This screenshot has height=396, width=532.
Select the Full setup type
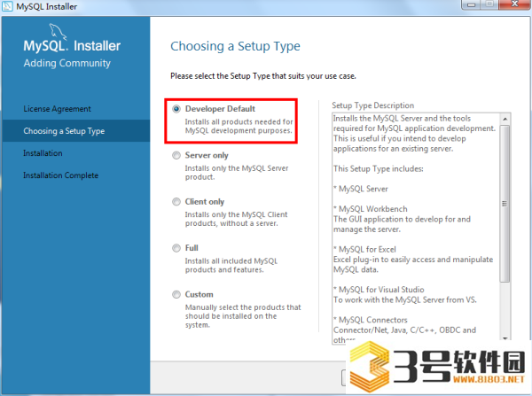pyautogui.click(x=176, y=248)
